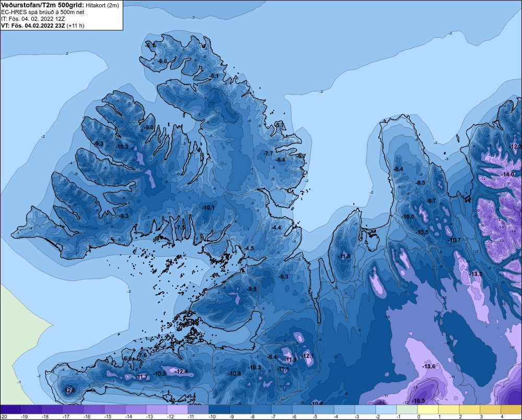Viewport: 522px width, 420px height.
Task: Click the -8.5 temperature value on the map
Action: point(420,183)
